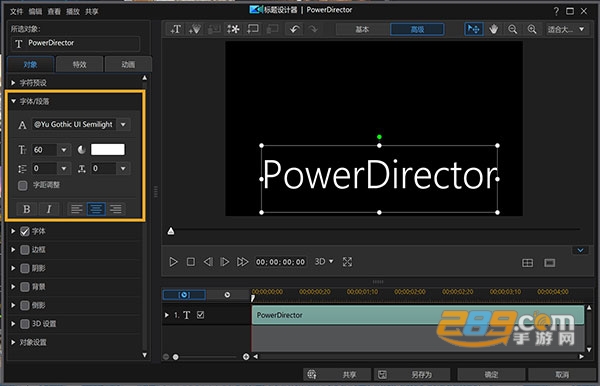
Task: Step forward to next frame
Action: (x=225, y=262)
